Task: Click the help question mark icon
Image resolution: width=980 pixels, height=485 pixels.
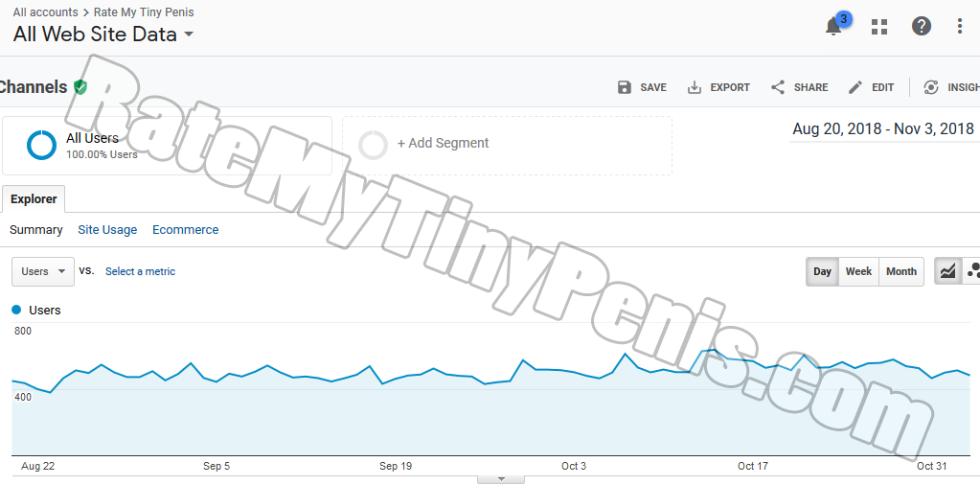Action: [922, 27]
